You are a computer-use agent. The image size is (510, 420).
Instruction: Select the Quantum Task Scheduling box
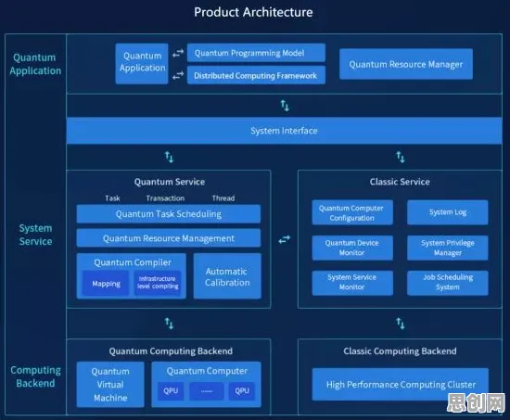pyautogui.click(x=169, y=214)
